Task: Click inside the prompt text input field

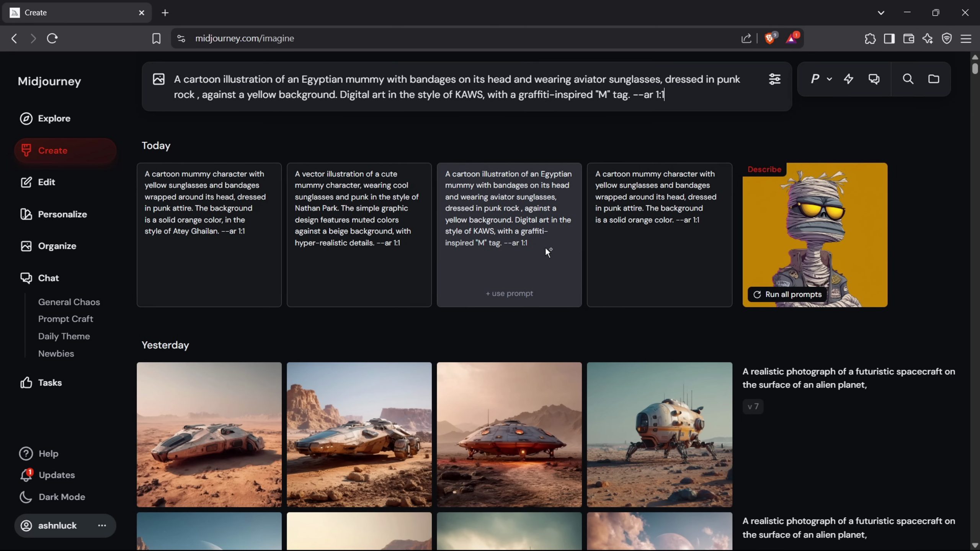Action: click(x=457, y=87)
